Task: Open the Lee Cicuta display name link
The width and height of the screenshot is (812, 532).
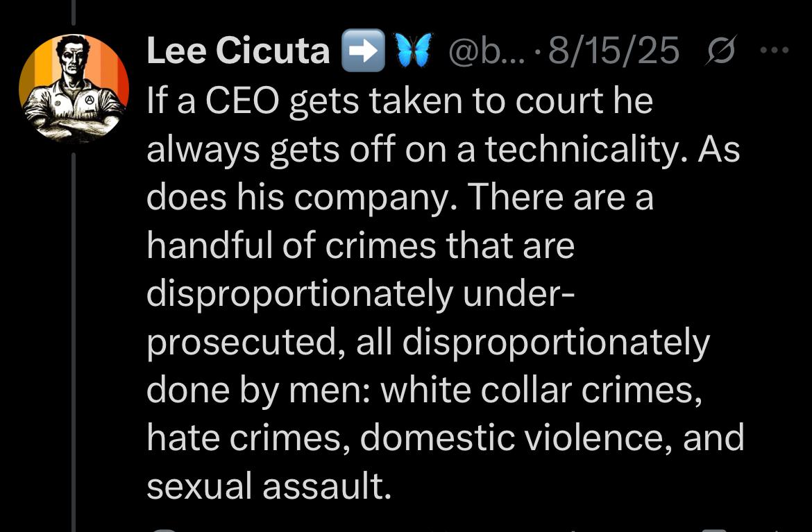Action: coord(238,51)
